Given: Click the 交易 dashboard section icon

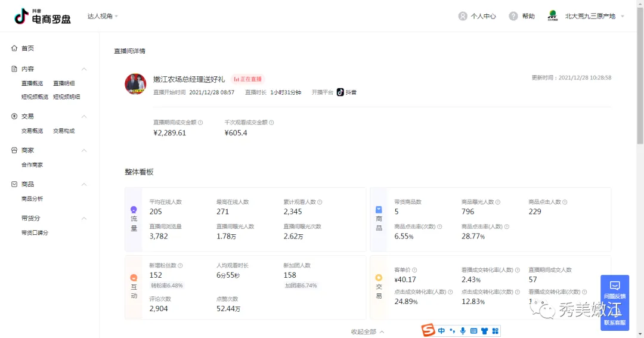Looking at the screenshot, I should [379, 278].
